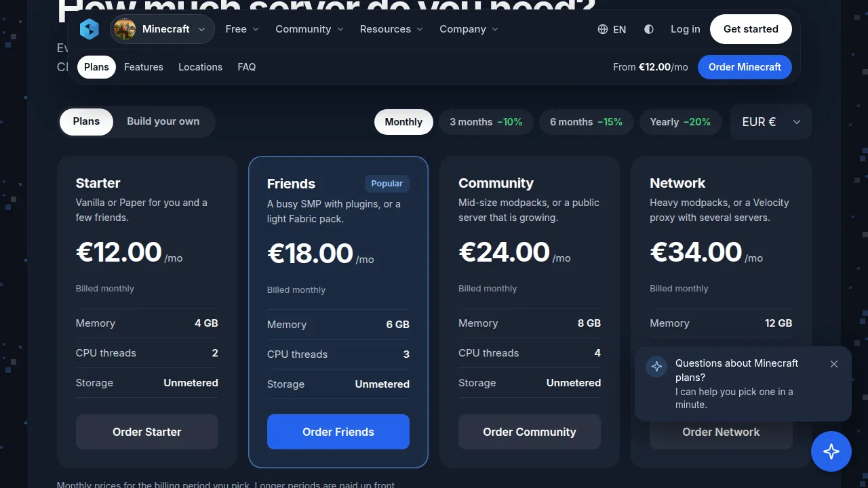This screenshot has width=868, height=488.
Task: Go to the FAQ tab
Action: 247,67
